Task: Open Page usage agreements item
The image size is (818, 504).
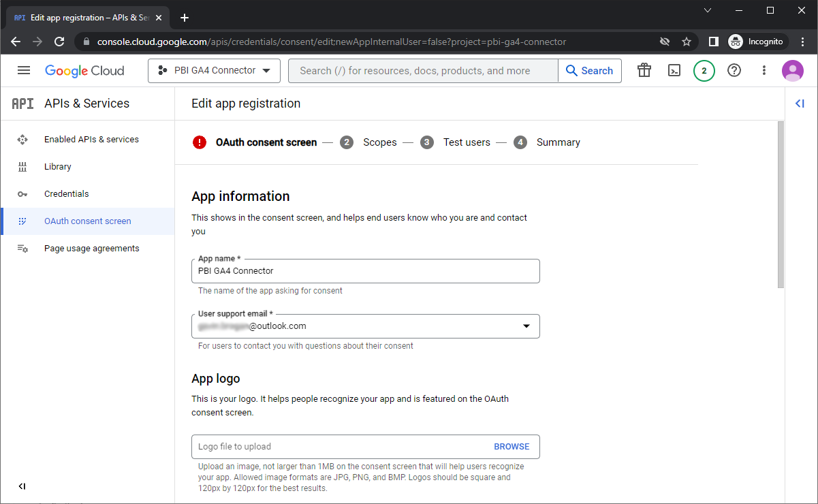Action: [91, 249]
